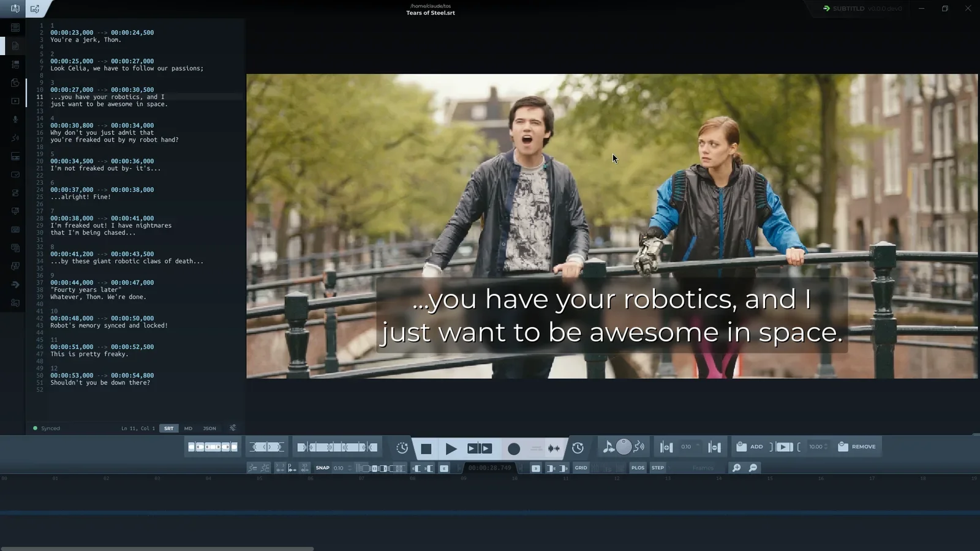Click the Synced status indicator
The image size is (980, 551).
(47, 429)
